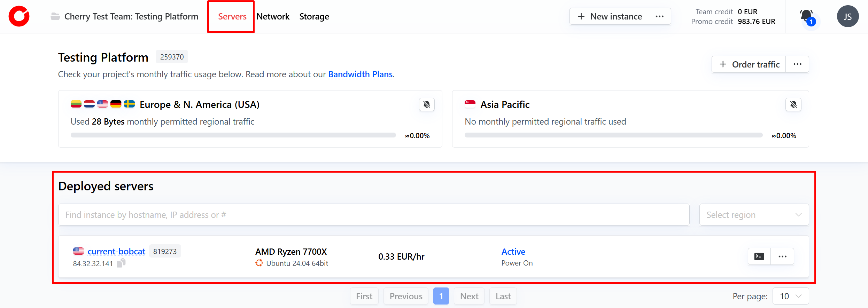Open the current-bobcat server link
This screenshot has height=308, width=868.
[x=116, y=251]
